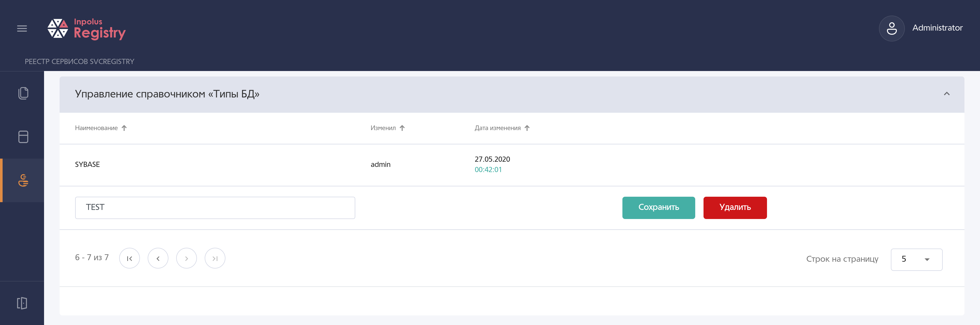The width and height of the screenshot is (980, 325).
Task: Open the hamburger menu
Action: (x=22, y=29)
